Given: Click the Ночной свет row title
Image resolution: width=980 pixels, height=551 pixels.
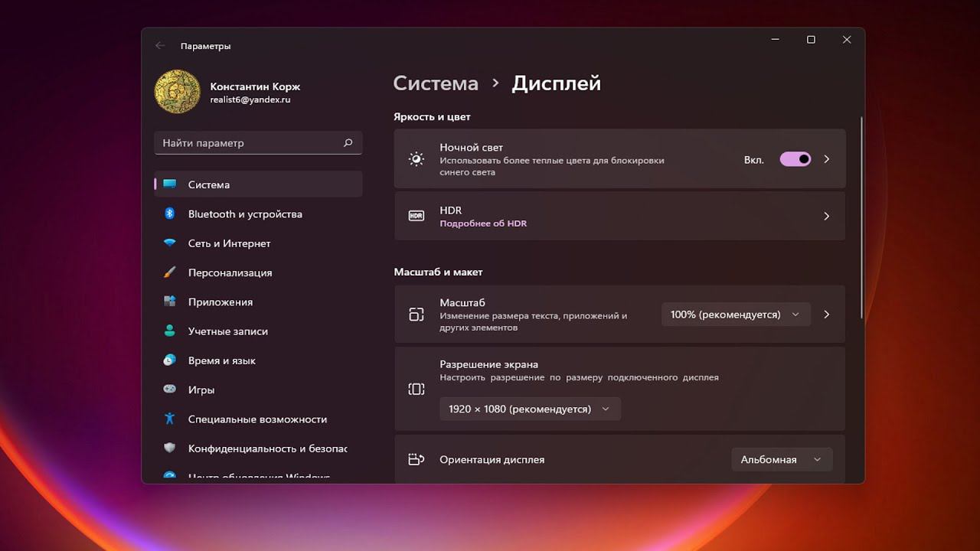Looking at the screenshot, I should pyautogui.click(x=471, y=148).
